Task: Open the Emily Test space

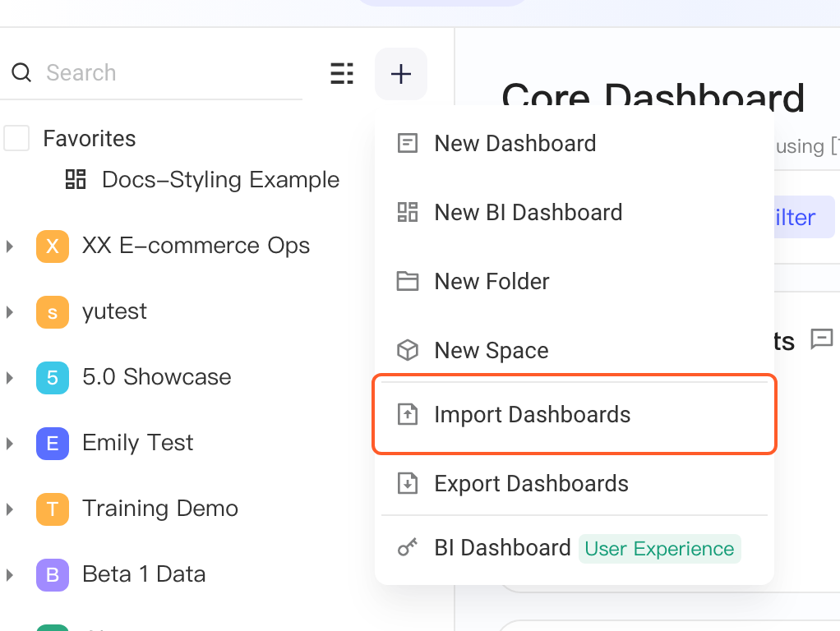Action: click(138, 443)
